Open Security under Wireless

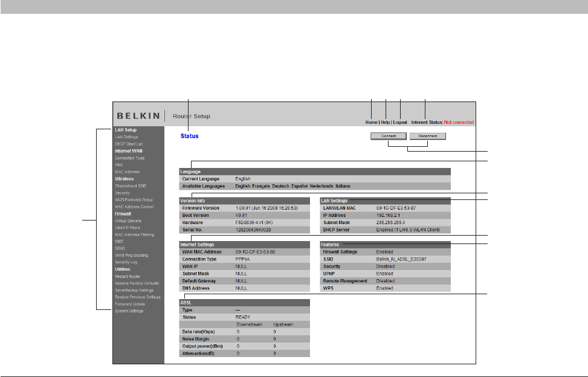(122, 193)
